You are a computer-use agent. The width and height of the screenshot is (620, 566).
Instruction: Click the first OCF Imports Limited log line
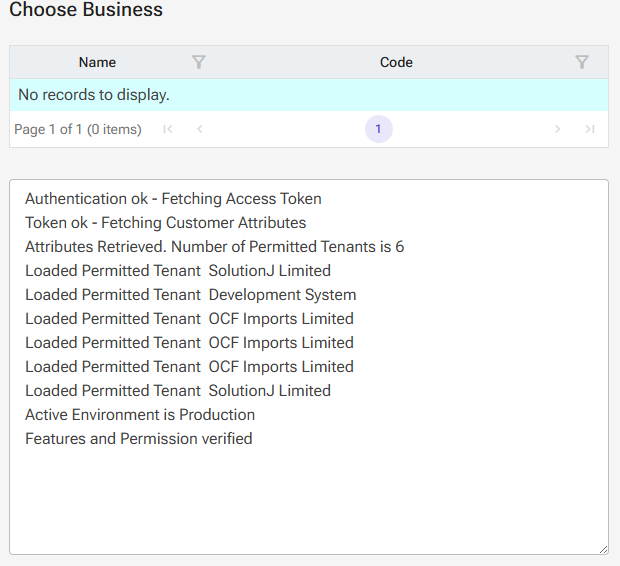[189, 319]
